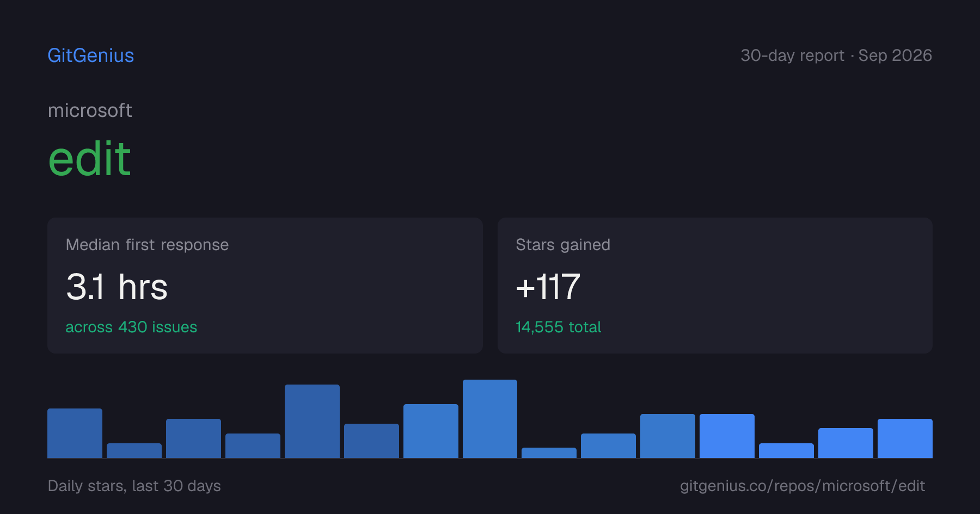Click the second-tallest chart bar, fifth from left
The height and width of the screenshot is (514, 980).
click(312, 421)
